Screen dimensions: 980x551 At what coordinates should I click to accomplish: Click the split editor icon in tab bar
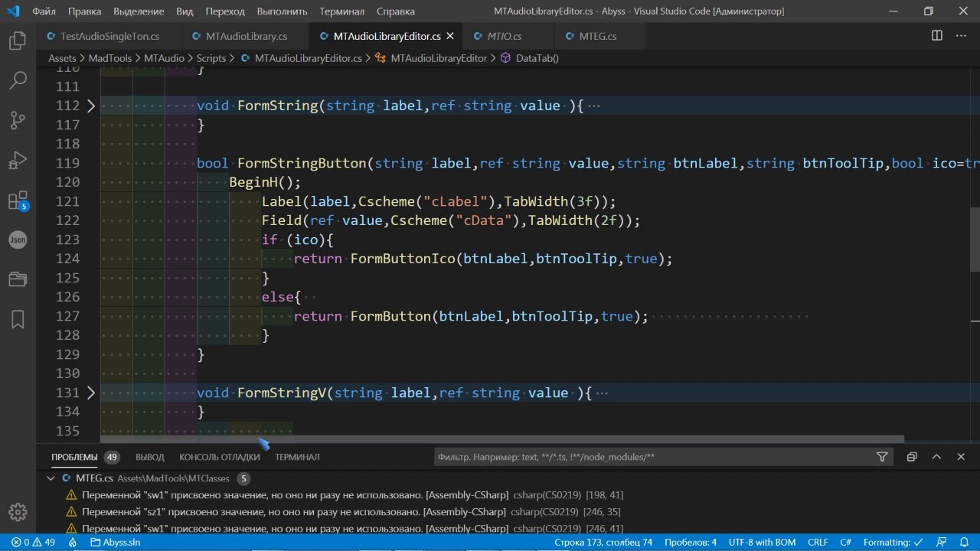pyautogui.click(x=937, y=35)
